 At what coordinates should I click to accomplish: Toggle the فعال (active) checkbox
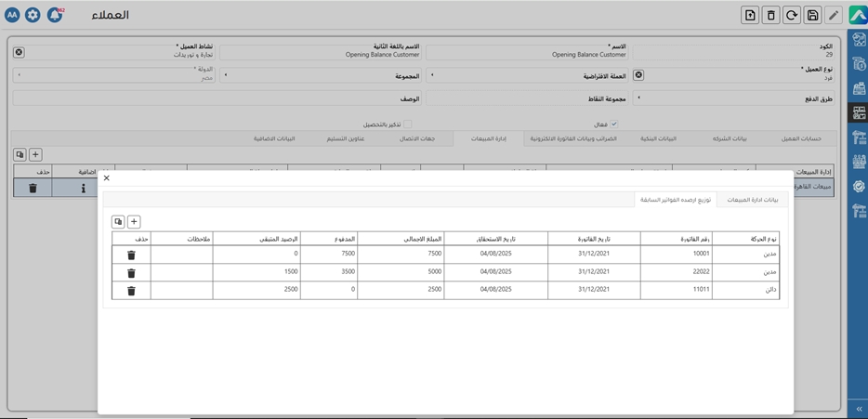[x=613, y=124]
